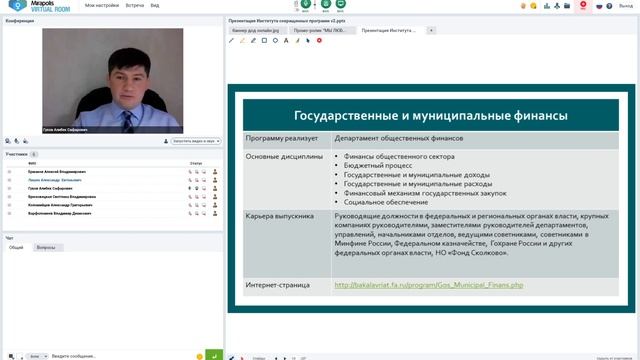Select the pointer cursor tool

[308, 40]
